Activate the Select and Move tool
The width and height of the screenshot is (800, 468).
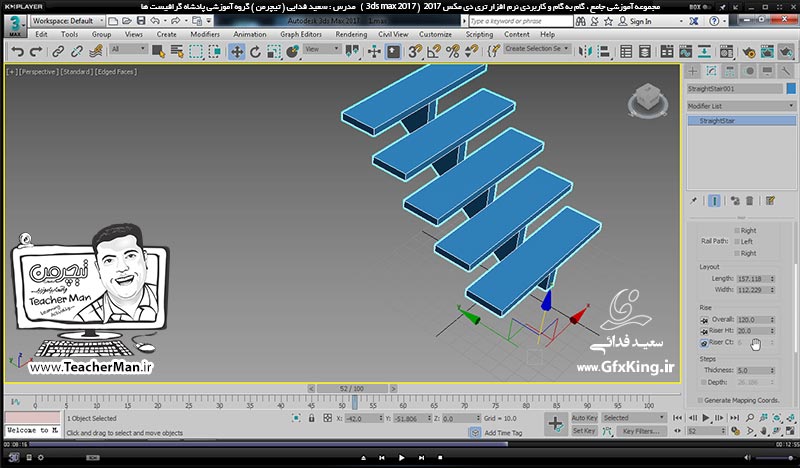237,52
